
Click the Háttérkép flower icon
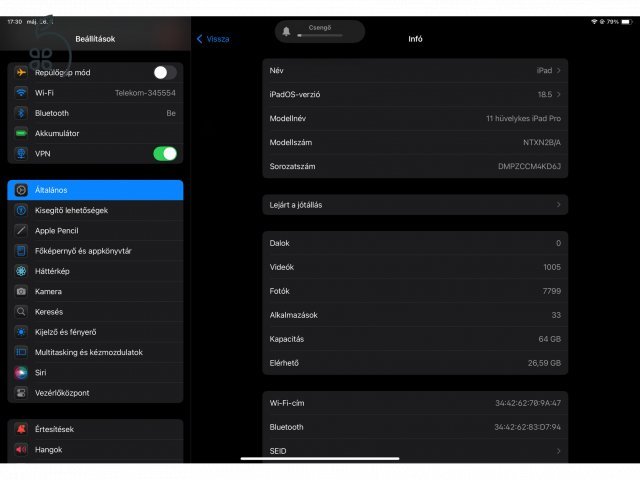(x=21, y=271)
